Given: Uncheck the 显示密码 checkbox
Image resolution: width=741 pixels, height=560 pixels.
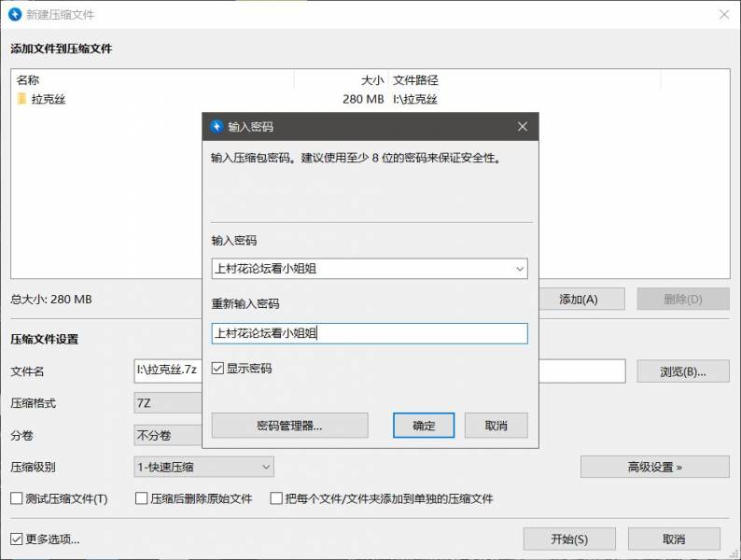Looking at the screenshot, I should tap(217, 369).
